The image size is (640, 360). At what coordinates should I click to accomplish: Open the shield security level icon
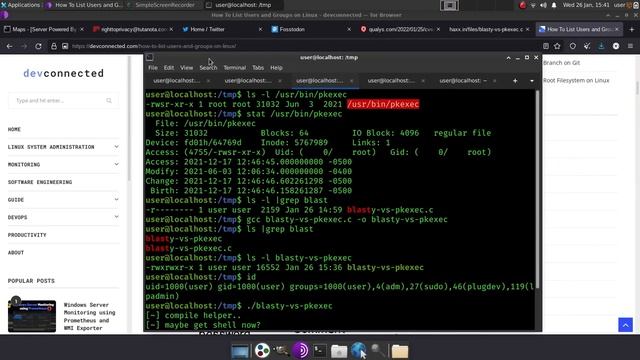(x=573, y=46)
